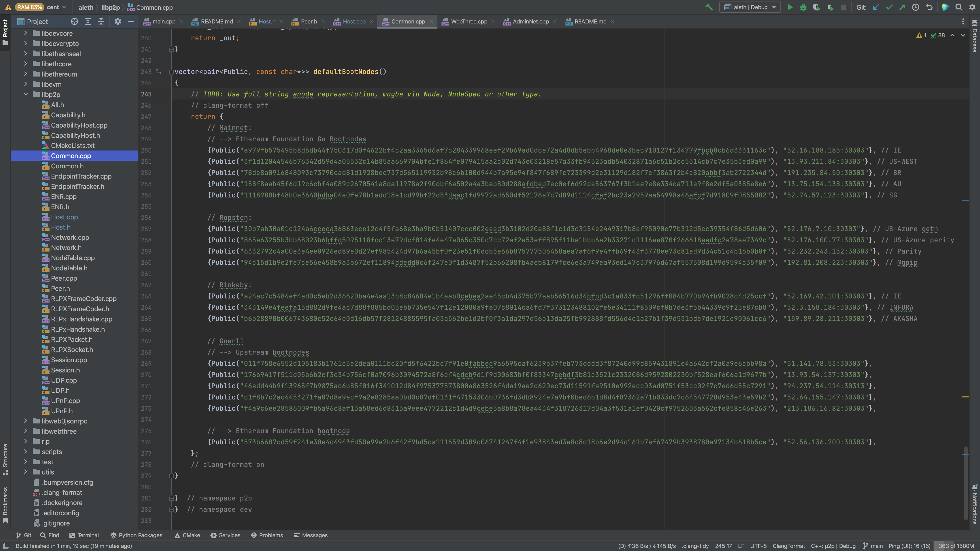Click the warning count inspection widget
Screen dimensions: 980x551
921,35
